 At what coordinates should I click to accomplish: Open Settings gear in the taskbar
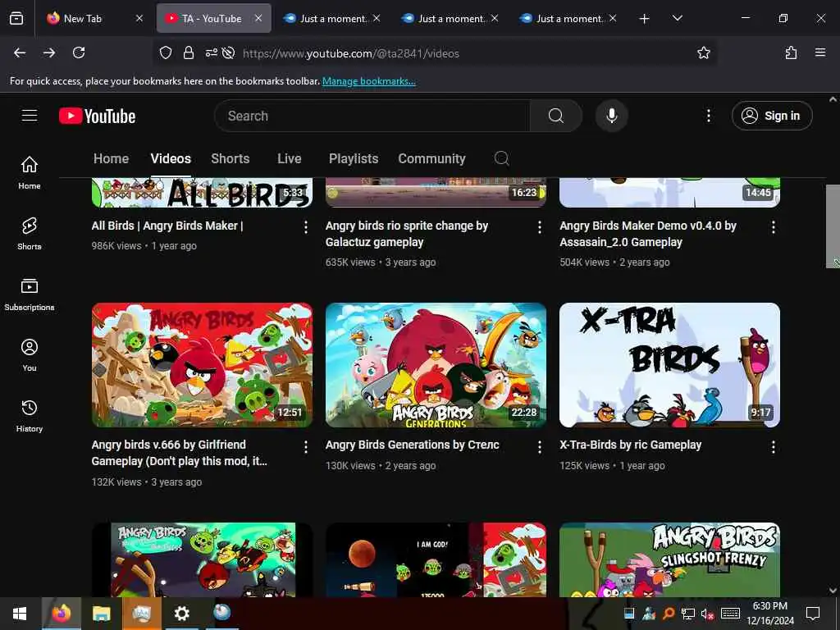tap(181, 614)
